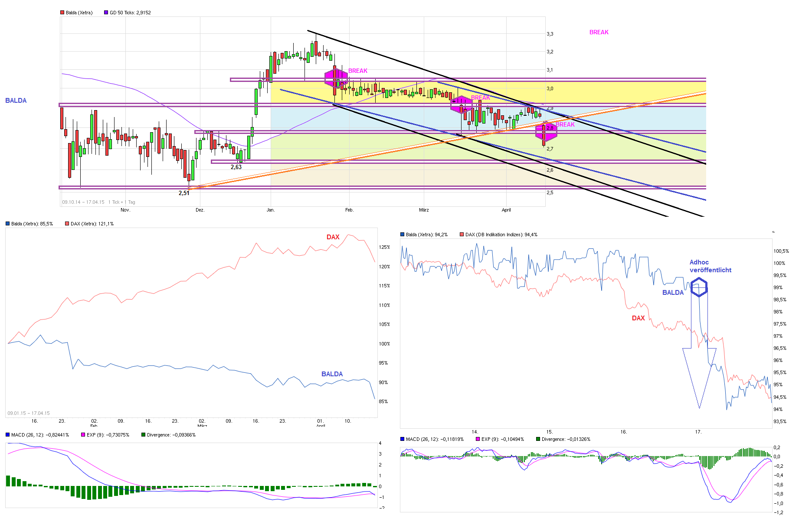Click the 85% axis label
The image size is (812, 528).
coord(383,401)
